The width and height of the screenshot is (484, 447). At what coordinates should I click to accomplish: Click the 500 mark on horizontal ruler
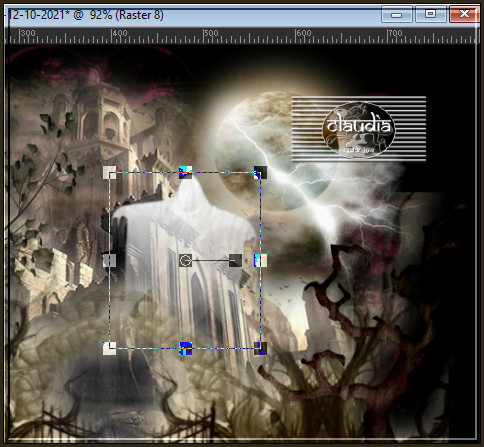pyautogui.click(x=211, y=33)
